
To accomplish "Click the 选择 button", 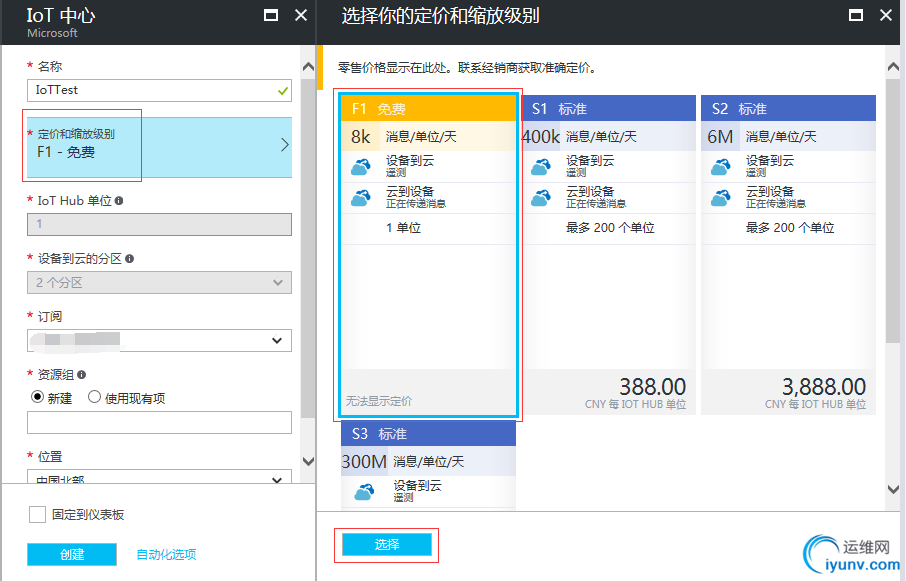I will click(387, 545).
